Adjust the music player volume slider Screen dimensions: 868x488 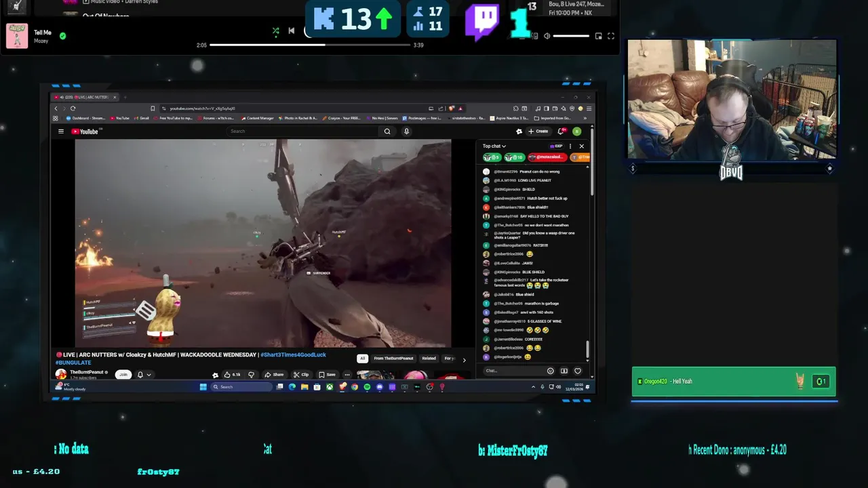point(571,36)
